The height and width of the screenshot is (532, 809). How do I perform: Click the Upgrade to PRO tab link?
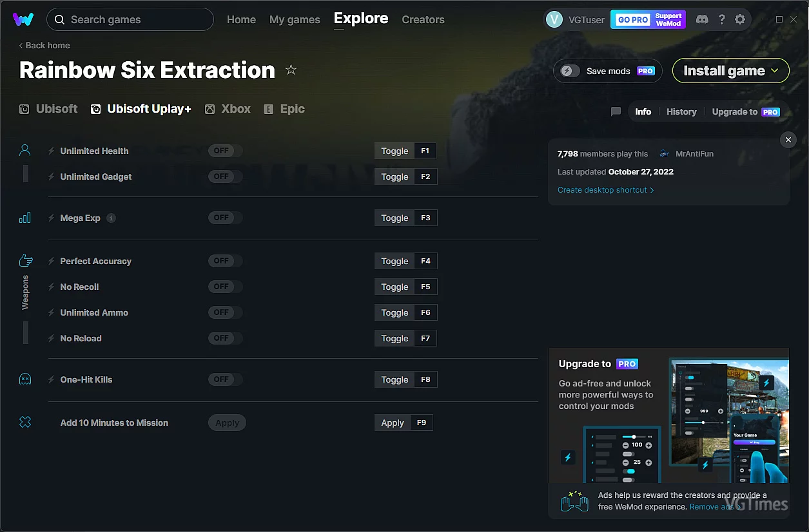(x=746, y=111)
